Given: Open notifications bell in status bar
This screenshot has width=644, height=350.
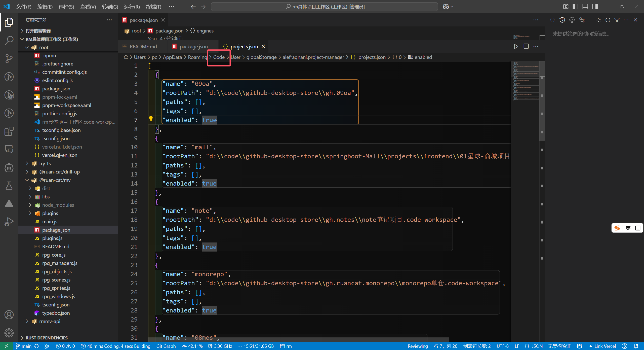Looking at the screenshot, I should click(x=636, y=346).
